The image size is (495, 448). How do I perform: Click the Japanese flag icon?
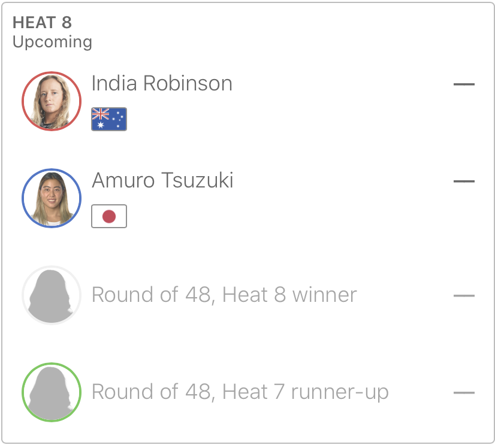pos(108,216)
